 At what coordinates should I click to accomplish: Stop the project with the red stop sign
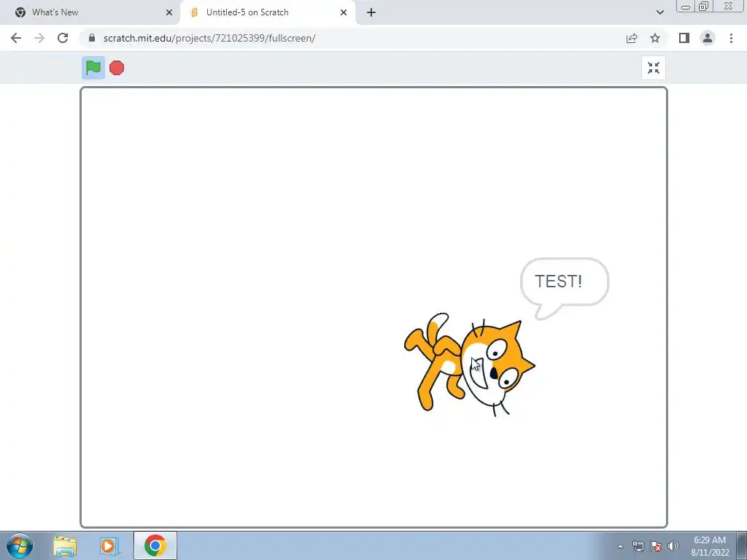click(117, 68)
